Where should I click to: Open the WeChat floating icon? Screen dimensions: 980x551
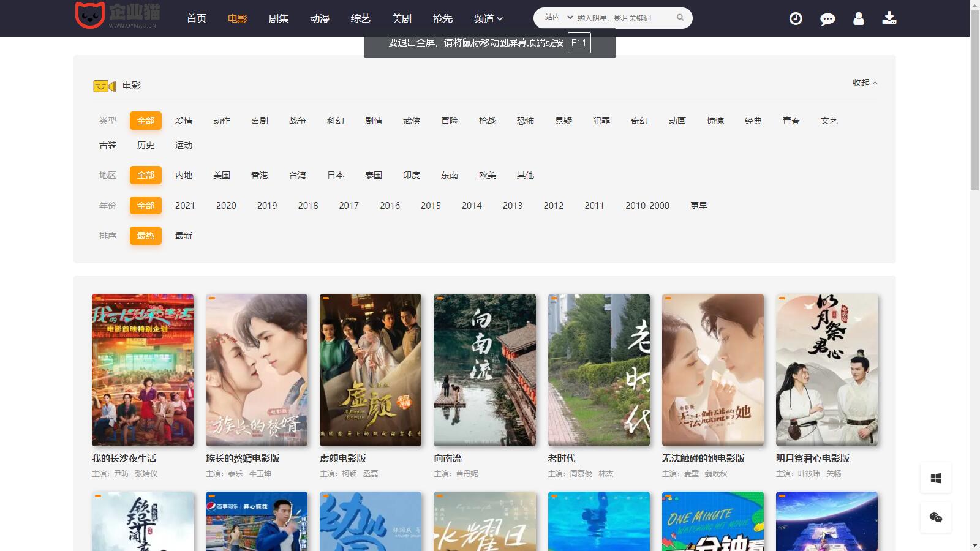coord(936,518)
